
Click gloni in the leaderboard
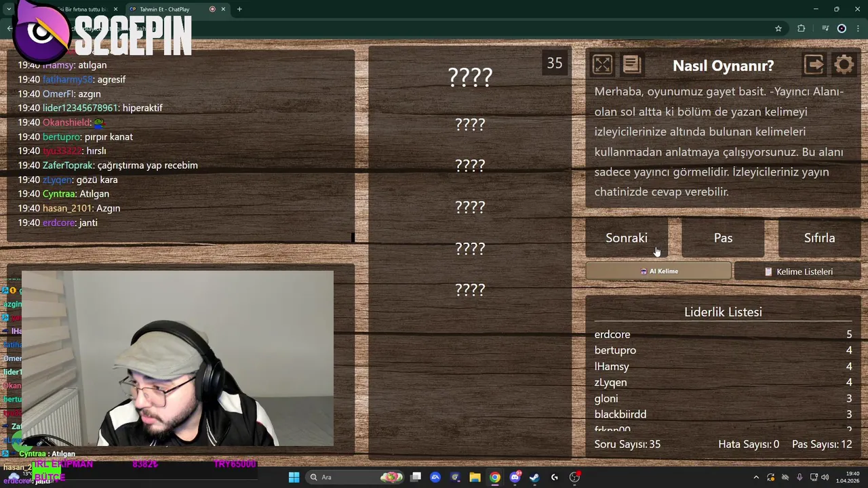coord(606,399)
